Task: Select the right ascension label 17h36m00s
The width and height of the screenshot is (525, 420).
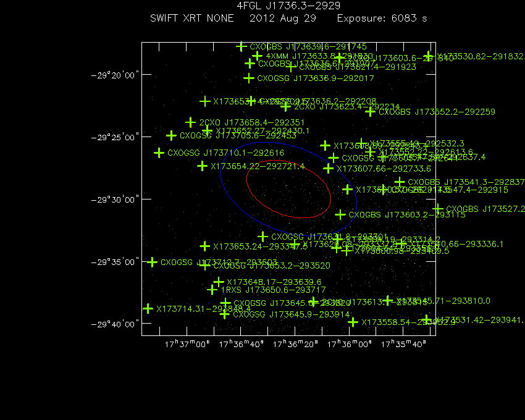Action: [349, 344]
